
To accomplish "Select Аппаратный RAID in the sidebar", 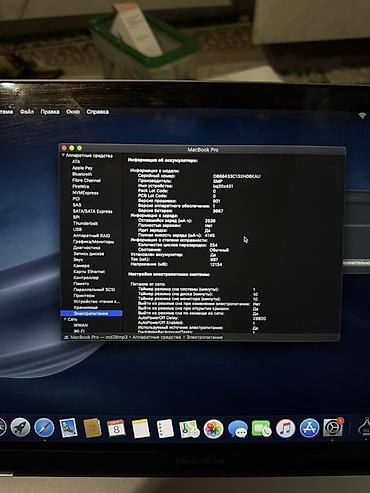I will tap(92, 235).
